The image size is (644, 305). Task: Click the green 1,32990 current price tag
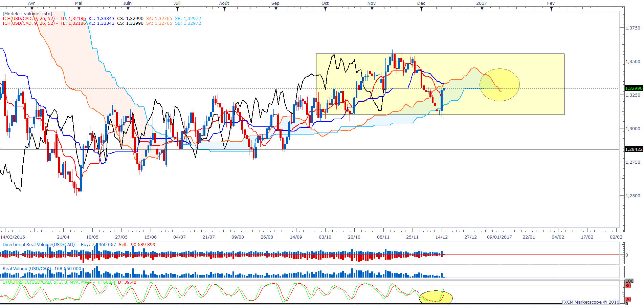click(x=634, y=88)
